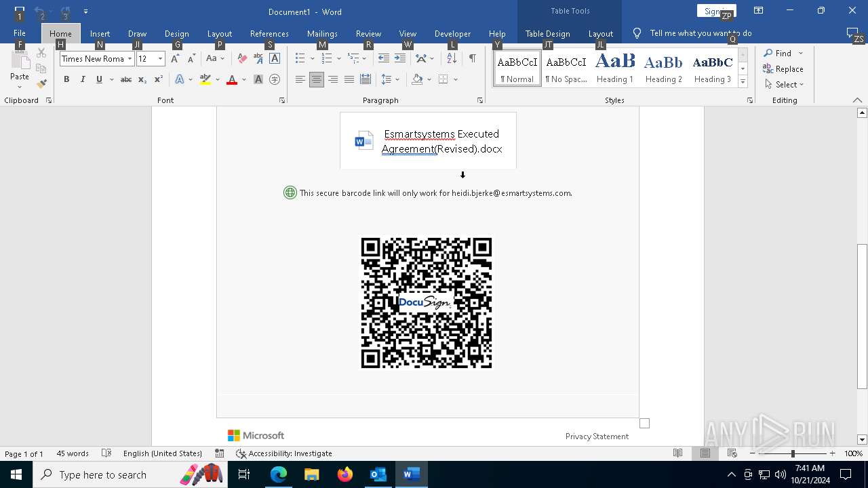This screenshot has width=868, height=488.
Task: Open Firefox from taskbar
Action: click(x=344, y=474)
